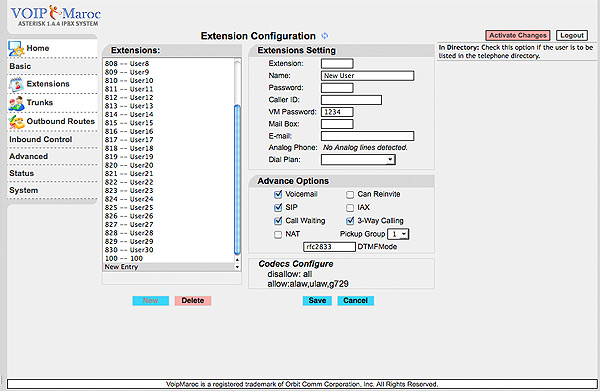
Task: Click the New extension button
Action: click(151, 301)
